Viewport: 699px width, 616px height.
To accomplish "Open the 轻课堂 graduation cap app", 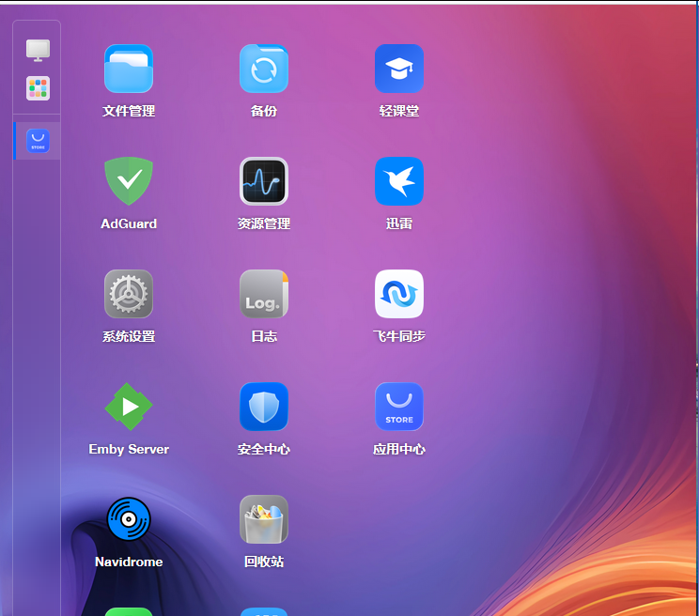I will pos(399,69).
